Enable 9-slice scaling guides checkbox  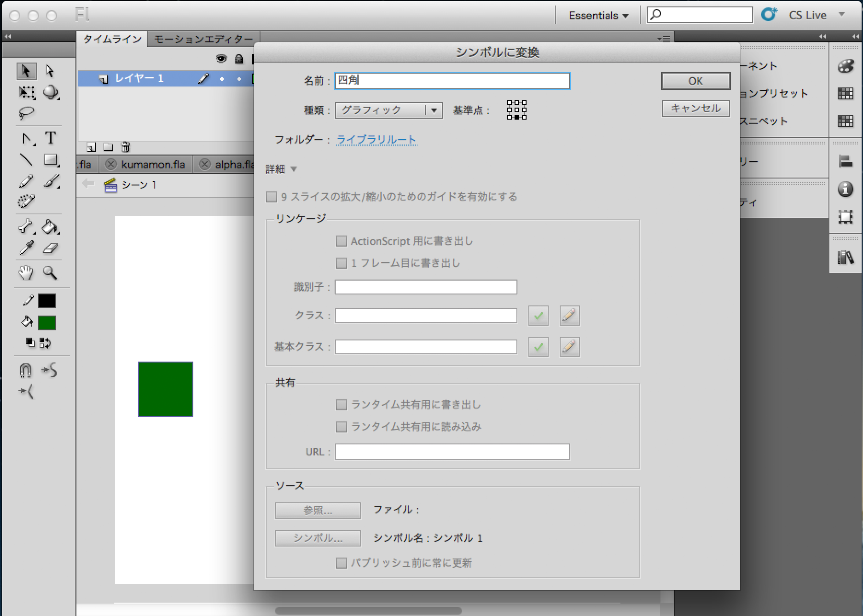point(272,197)
